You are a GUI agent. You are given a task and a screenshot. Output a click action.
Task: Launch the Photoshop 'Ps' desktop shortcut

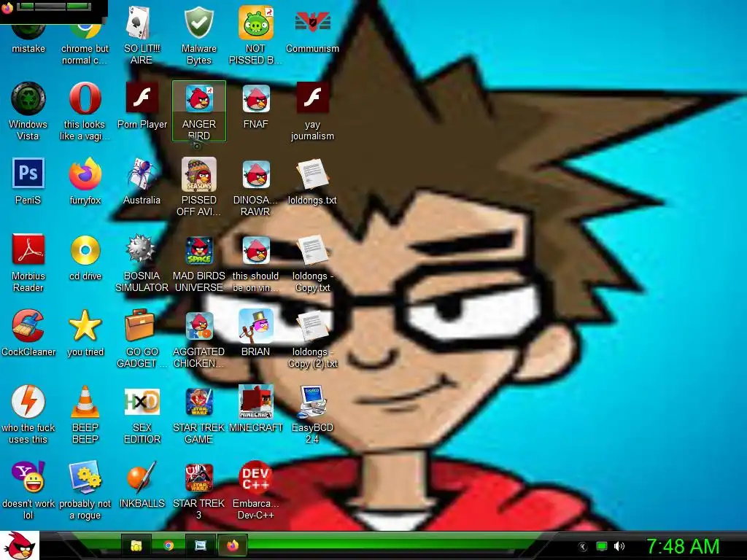[x=28, y=182]
